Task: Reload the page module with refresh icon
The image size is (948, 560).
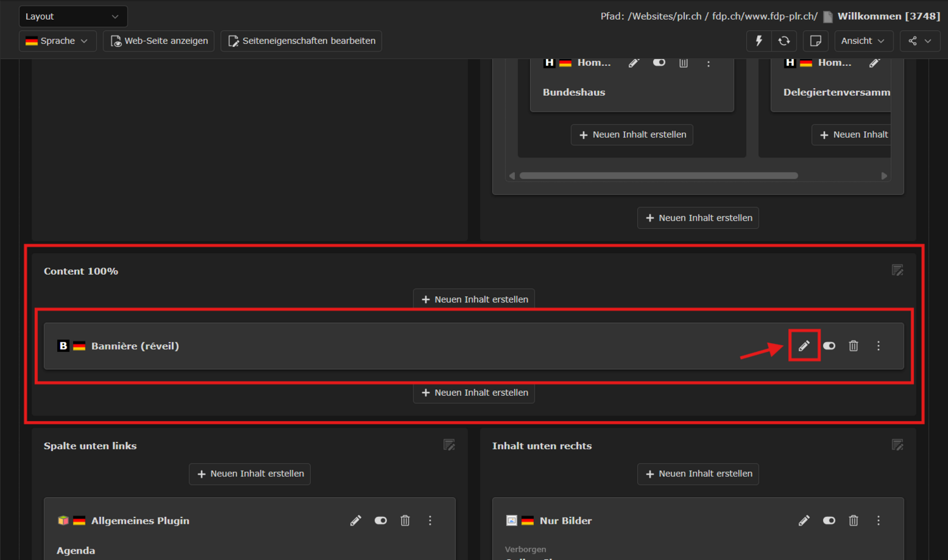Action: click(x=784, y=41)
